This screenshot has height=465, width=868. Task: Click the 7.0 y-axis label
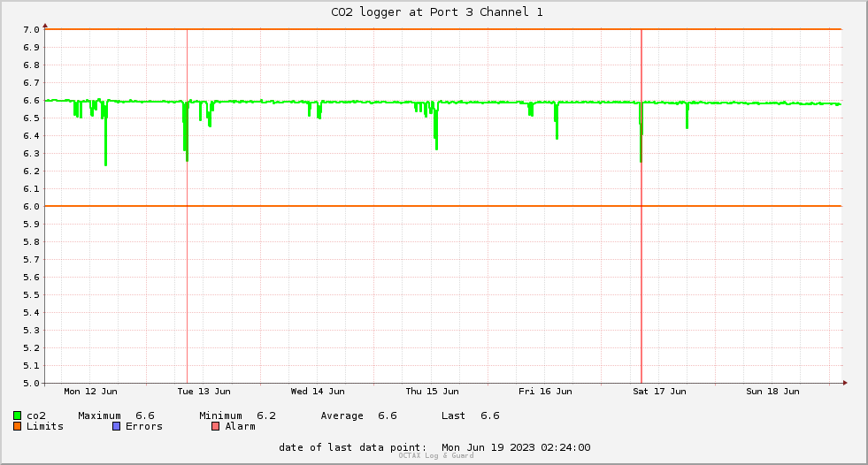click(x=31, y=30)
